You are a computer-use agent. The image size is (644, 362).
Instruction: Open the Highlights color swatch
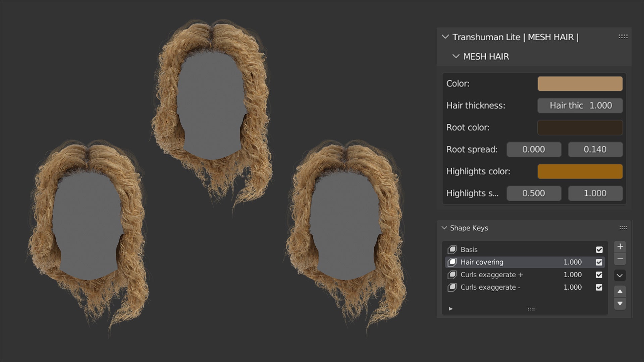[x=580, y=171]
